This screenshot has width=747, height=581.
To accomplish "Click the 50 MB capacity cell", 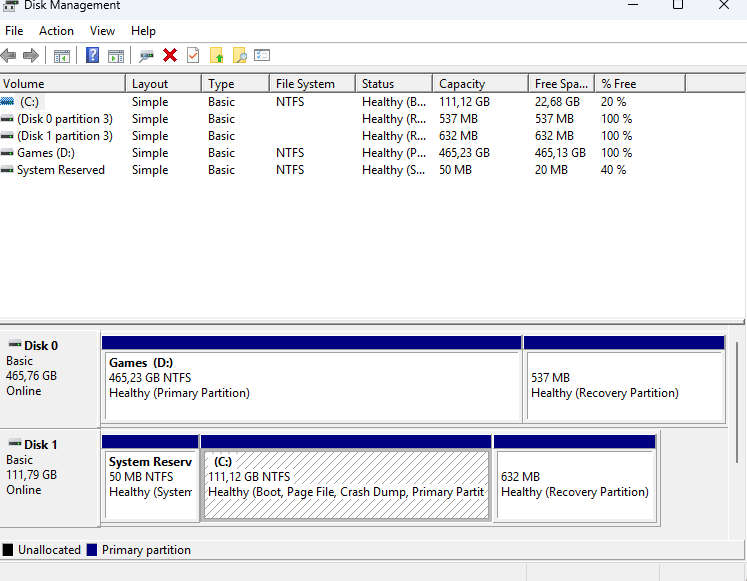I will point(455,170).
